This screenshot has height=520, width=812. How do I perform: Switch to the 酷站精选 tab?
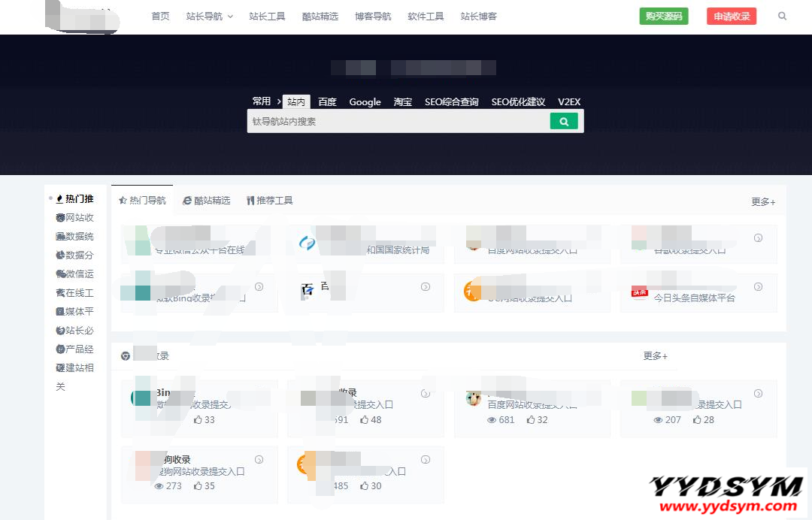pos(206,201)
